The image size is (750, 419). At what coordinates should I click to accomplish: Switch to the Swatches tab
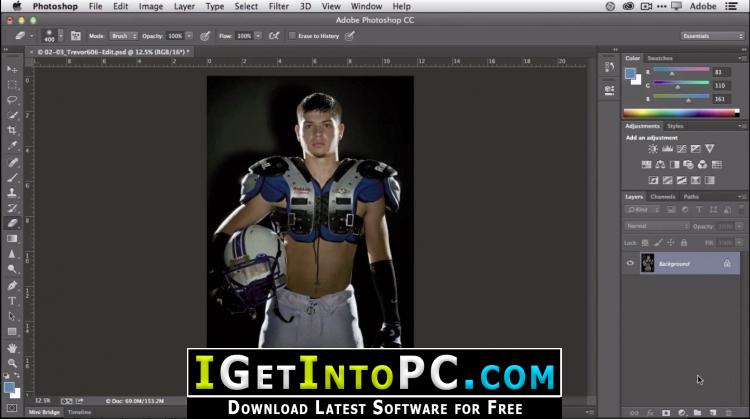tap(660, 58)
